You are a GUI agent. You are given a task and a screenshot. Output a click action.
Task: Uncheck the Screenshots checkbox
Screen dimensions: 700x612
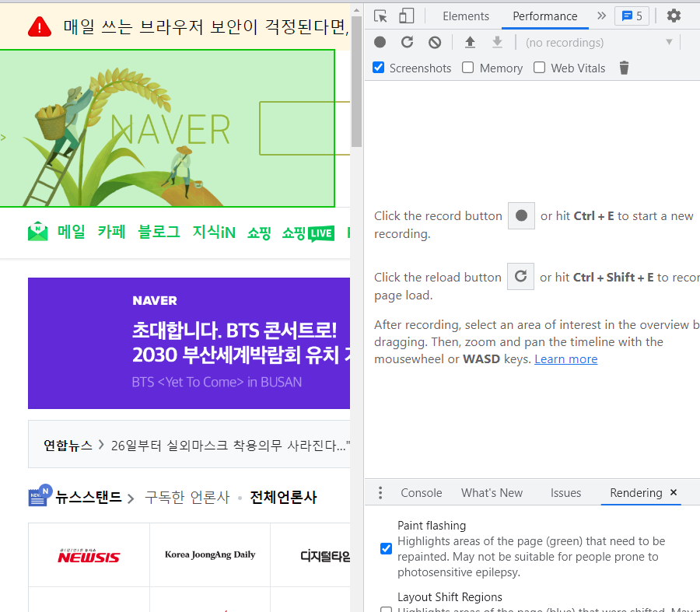pyautogui.click(x=378, y=68)
